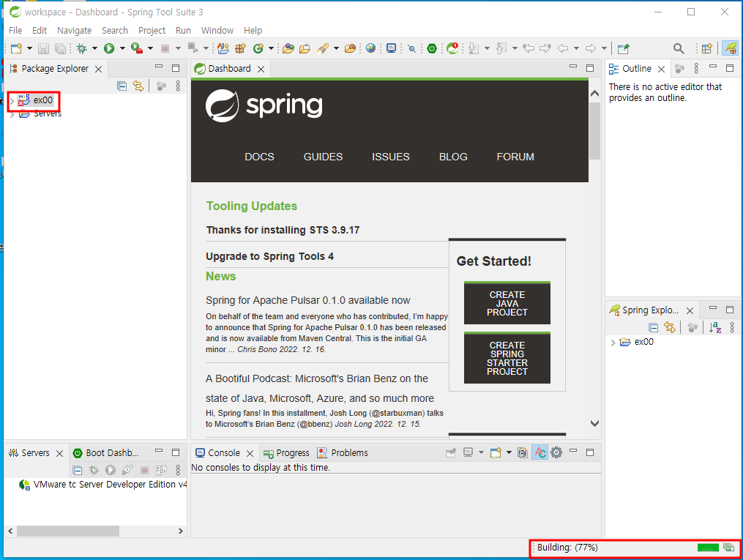Close the Outline view tab
The height and width of the screenshot is (560, 743).
662,69
